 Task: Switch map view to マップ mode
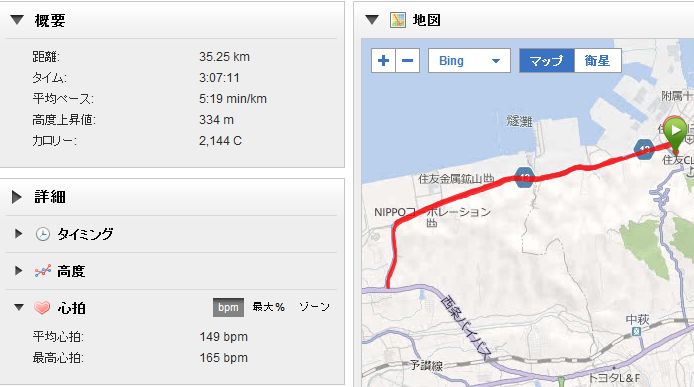[547, 61]
